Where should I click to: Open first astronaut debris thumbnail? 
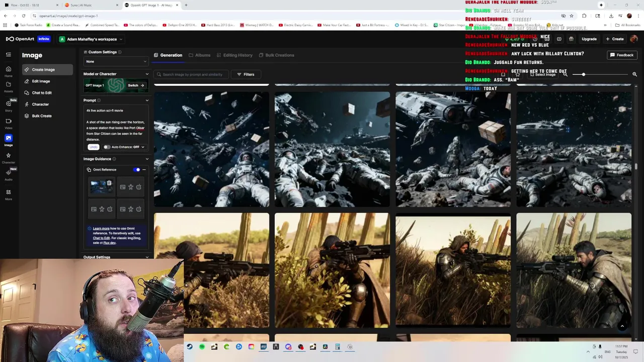(211, 149)
